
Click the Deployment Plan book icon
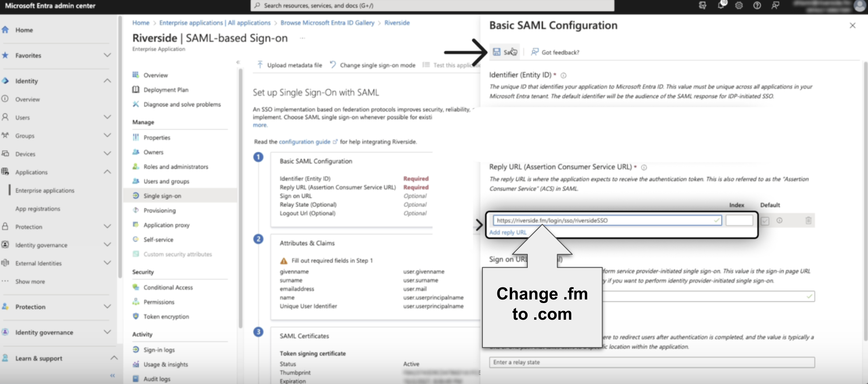(x=135, y=89)
